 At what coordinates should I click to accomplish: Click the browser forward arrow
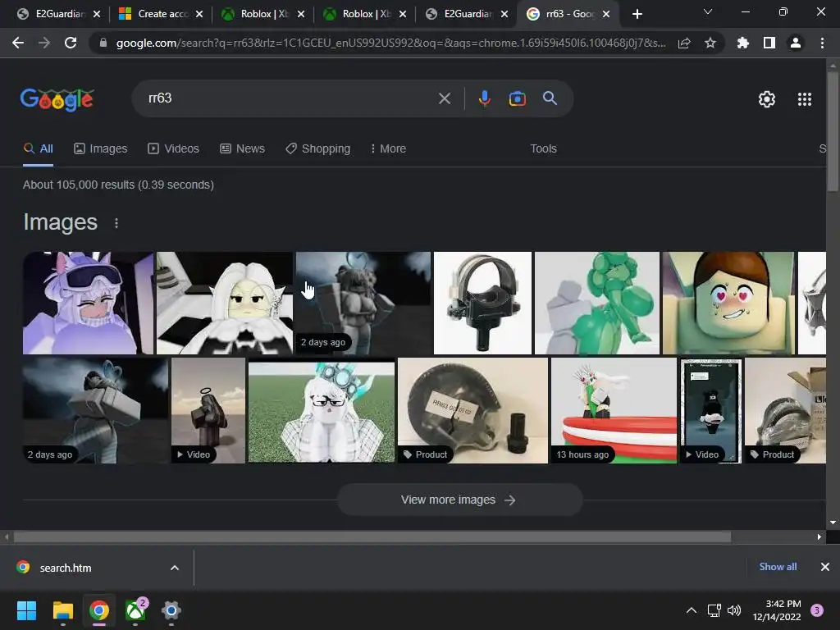point(44,43)
